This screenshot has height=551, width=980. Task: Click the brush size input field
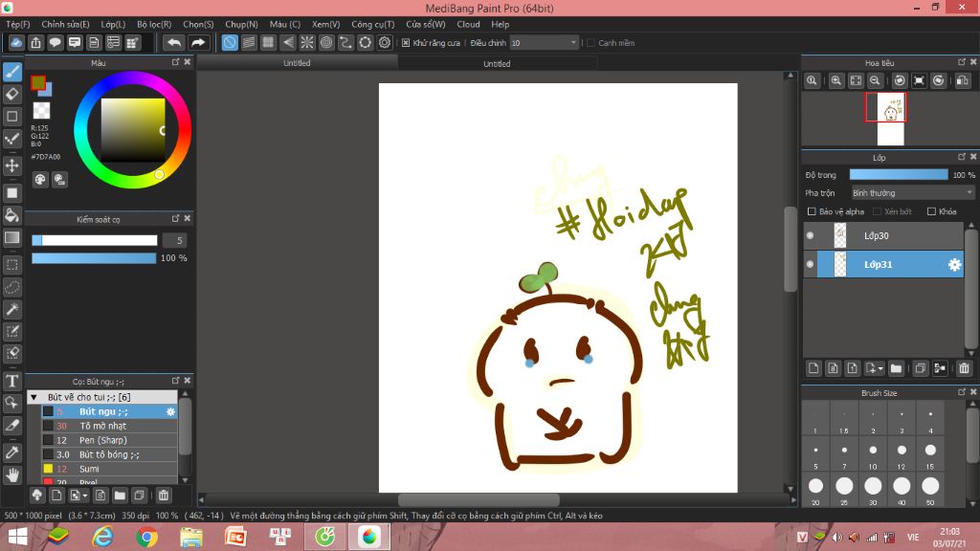point(175,240)
